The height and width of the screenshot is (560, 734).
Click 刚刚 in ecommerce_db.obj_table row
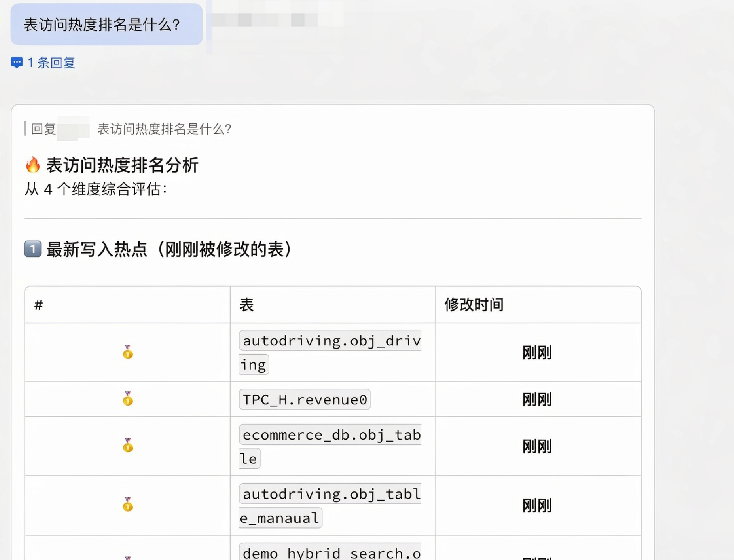pos(537,446)
